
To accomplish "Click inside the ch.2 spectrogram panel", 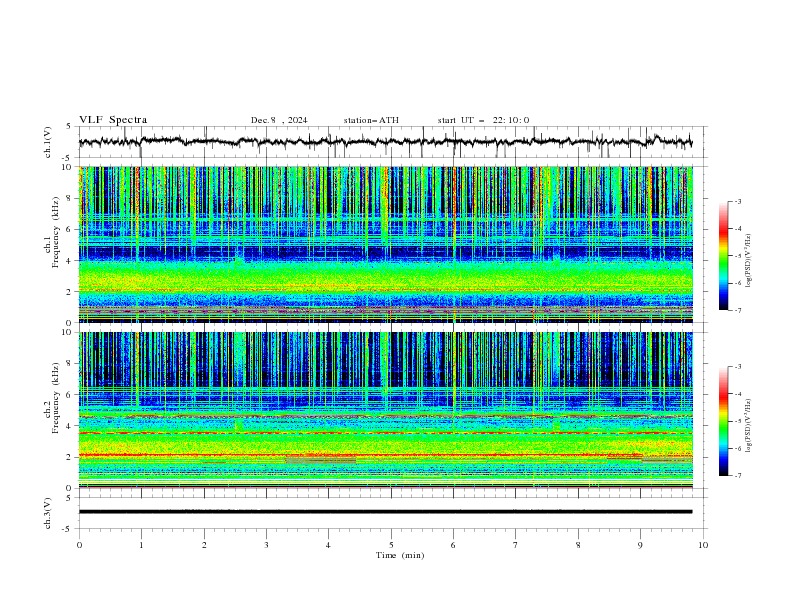I will click(x=385, y=410).
